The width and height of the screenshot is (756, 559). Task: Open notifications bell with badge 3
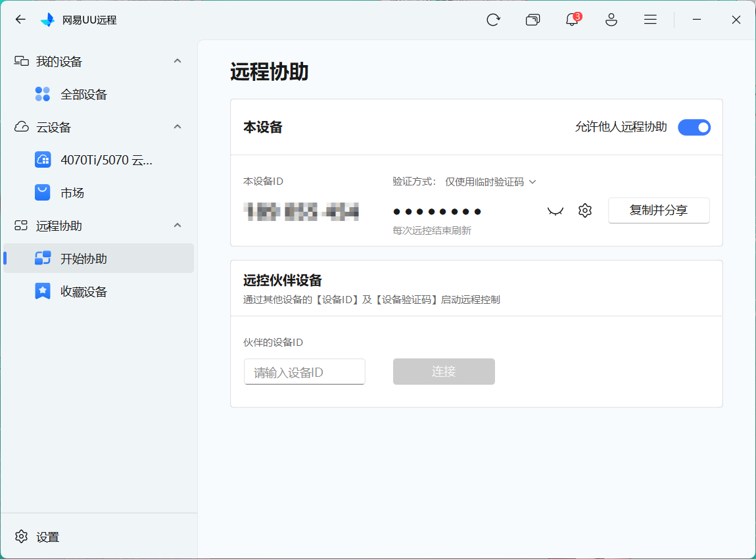[x=573, y=19]
